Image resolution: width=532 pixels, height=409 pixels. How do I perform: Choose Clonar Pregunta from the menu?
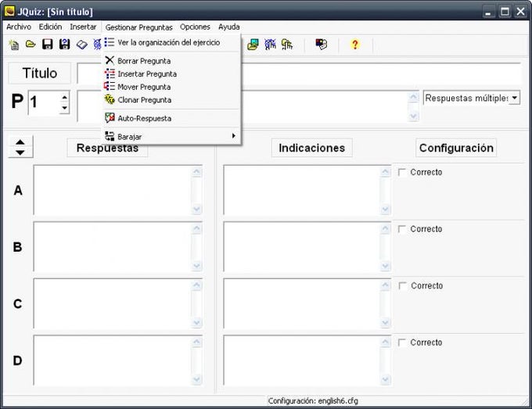[x=171, y=99]
